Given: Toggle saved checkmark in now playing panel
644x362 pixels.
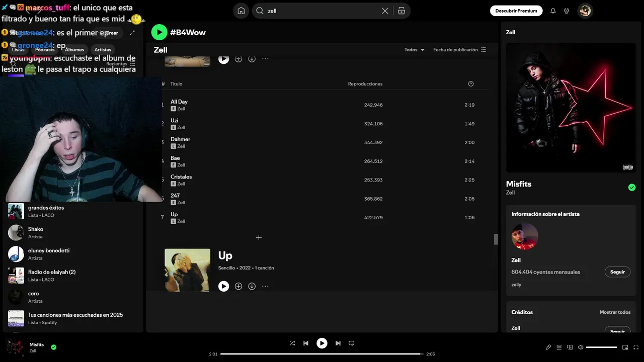Looking at the screenshot, I should [632, 188].
